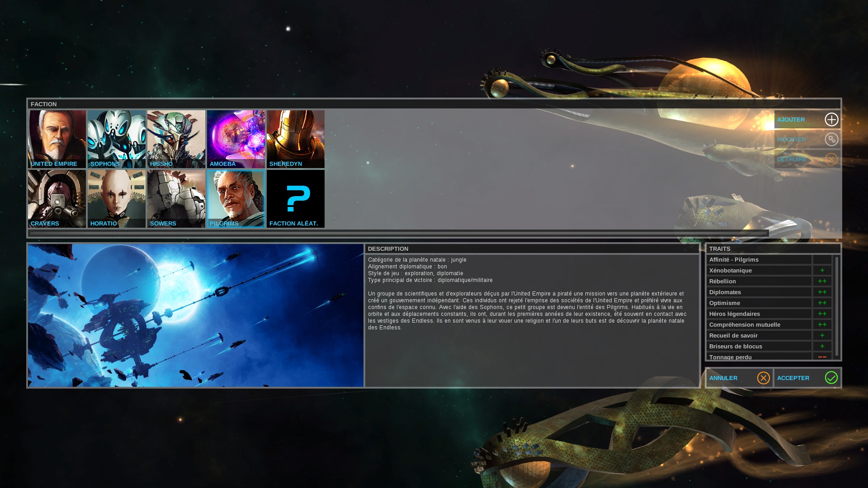Screen dimensions: 868x488
Task: Pick the Sowers faction
Action: 176,198
